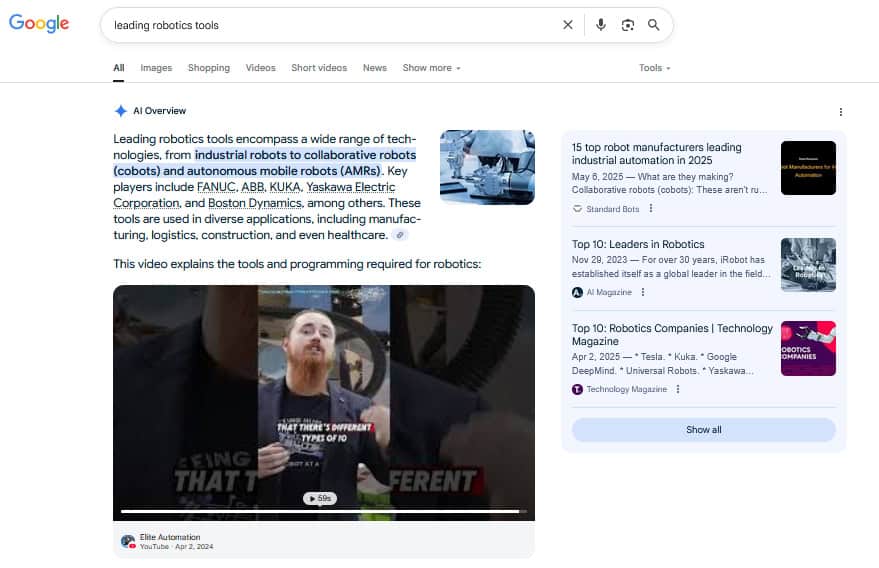Image resolution: width=879 pixels, height=568 pixels.
Task: Open '15 top robot manufacturers' result
Action: click(x=656, y=154)
